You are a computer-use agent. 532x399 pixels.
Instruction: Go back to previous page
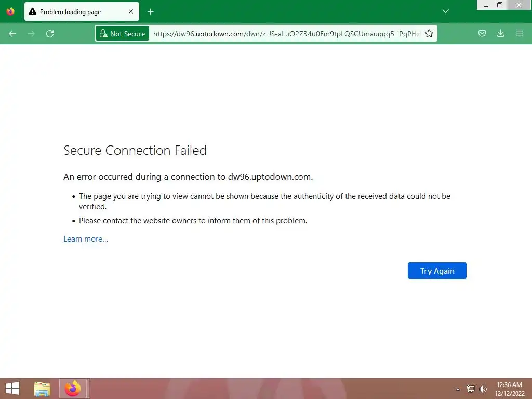point(12,34)
